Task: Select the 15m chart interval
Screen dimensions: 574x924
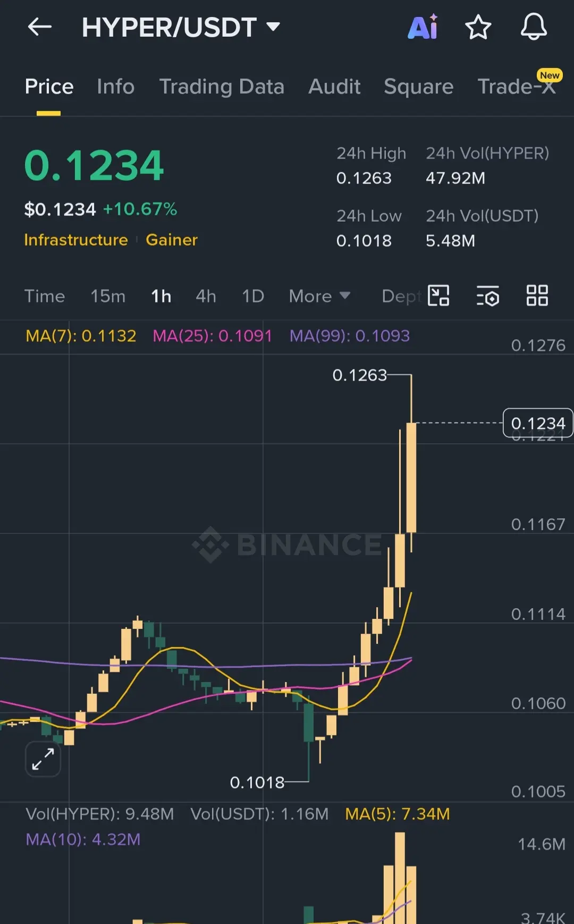Action: (108, 296)
